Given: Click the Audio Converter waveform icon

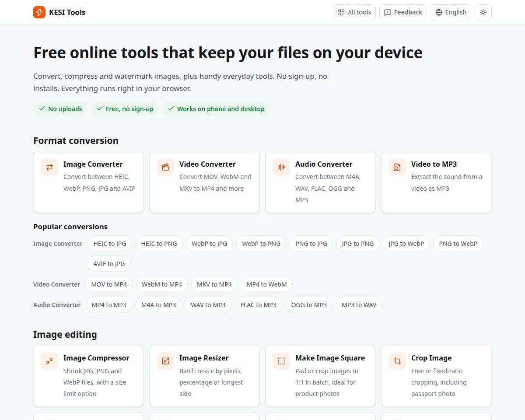Looking at the screenshot, I should point(281,167).
